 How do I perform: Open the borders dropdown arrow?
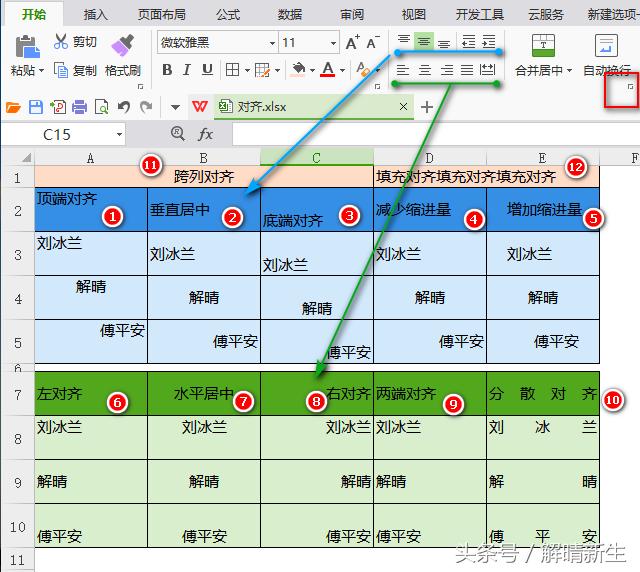(247, 71)
